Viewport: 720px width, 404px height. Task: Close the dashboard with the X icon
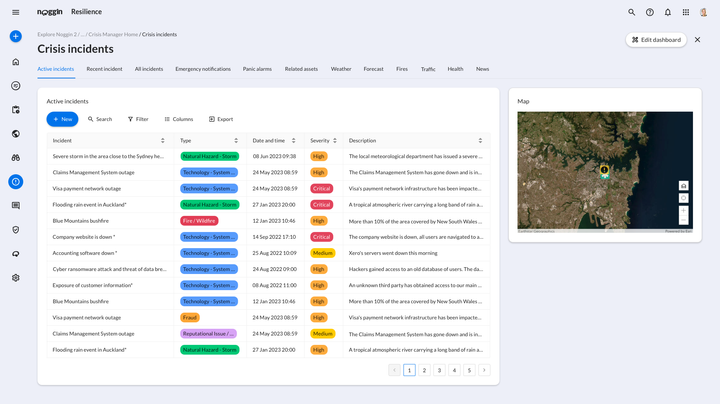coord(698,40)
